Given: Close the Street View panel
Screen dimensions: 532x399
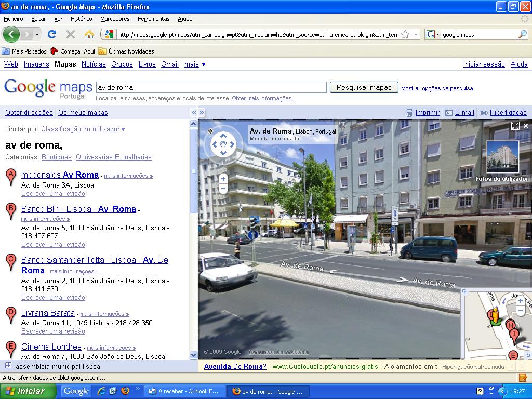Looking at the screenshot, I should 526,126.
